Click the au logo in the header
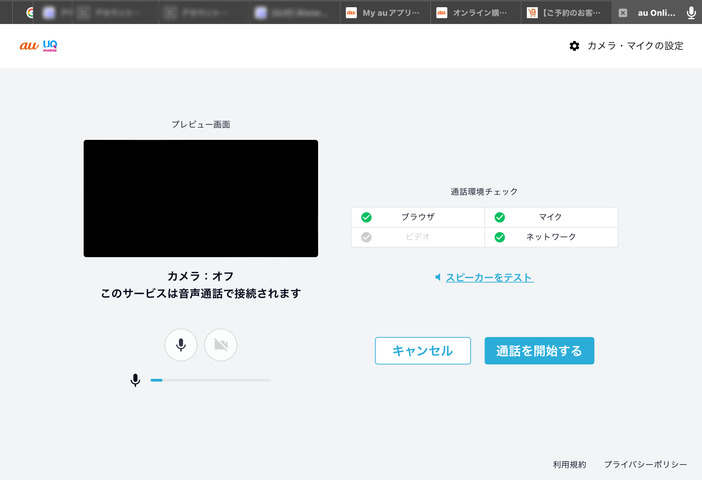Screen dimensions: 702x480 click(28, 46)
